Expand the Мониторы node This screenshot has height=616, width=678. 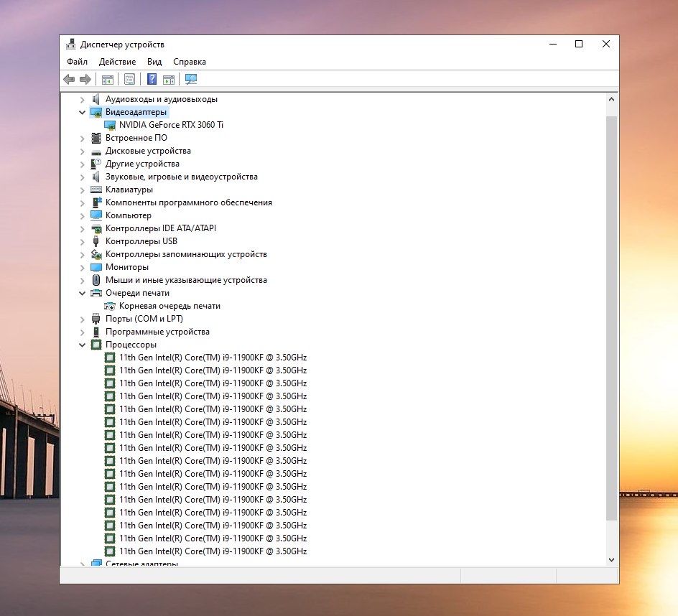pyautogui.click(x=82, y=268)
